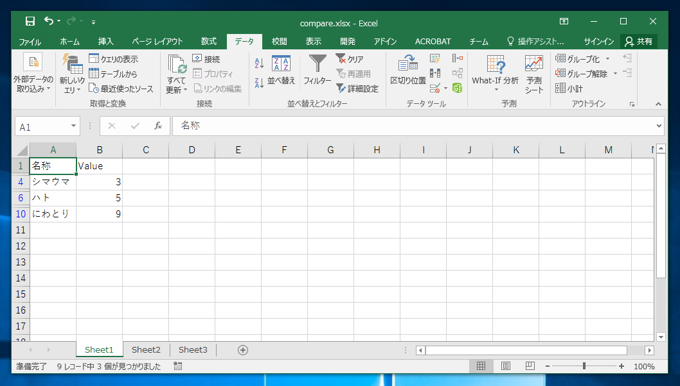Open the ribbon display options icon

click(x=564, y=21)
